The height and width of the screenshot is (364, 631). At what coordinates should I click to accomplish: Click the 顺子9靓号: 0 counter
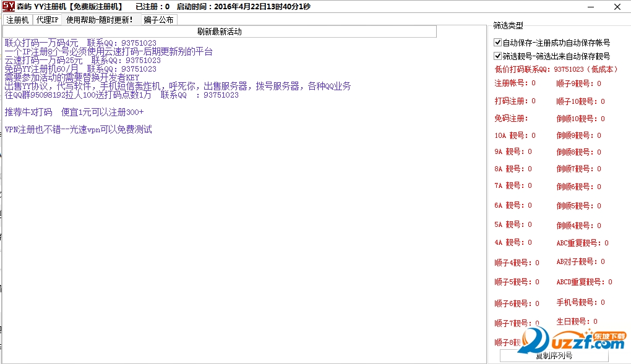(x=578, y=83)
